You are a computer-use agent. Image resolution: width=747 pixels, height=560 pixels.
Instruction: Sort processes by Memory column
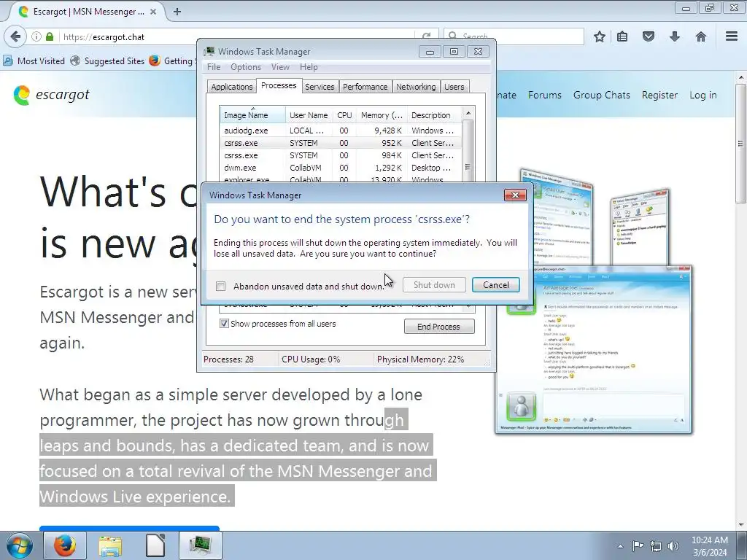382,115
